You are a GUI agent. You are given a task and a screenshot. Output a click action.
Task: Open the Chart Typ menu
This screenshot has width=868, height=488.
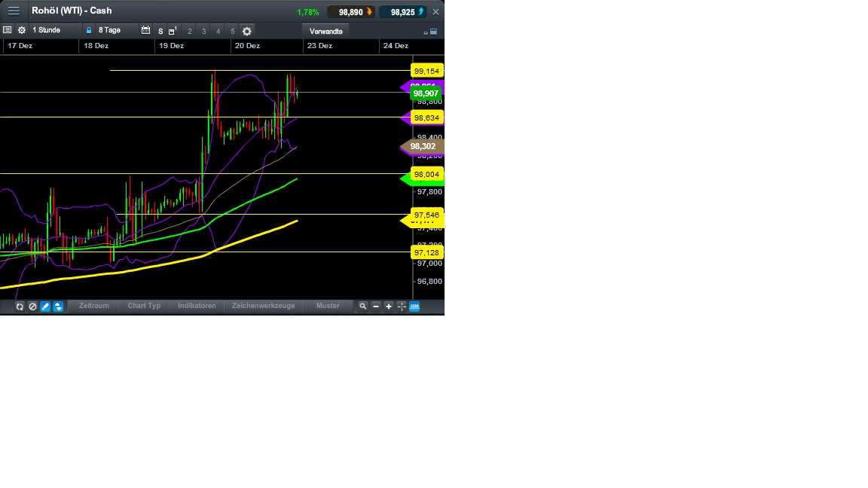(x=143, y=306)
